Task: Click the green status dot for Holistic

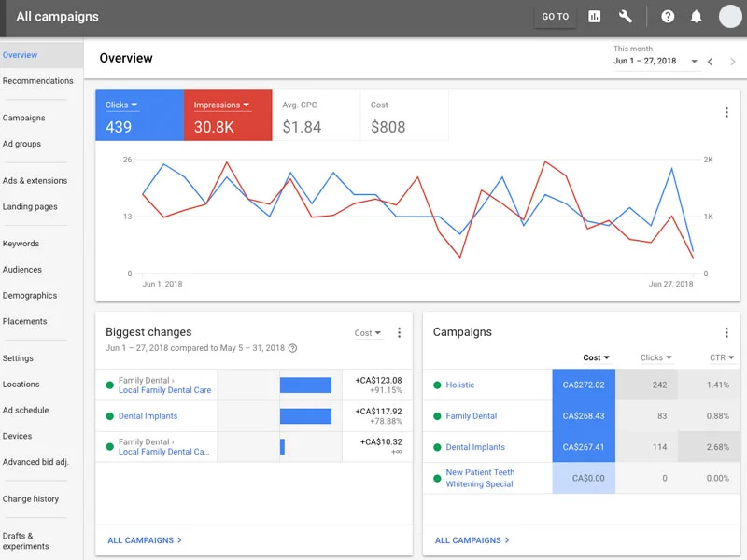Action: [437, 385]
